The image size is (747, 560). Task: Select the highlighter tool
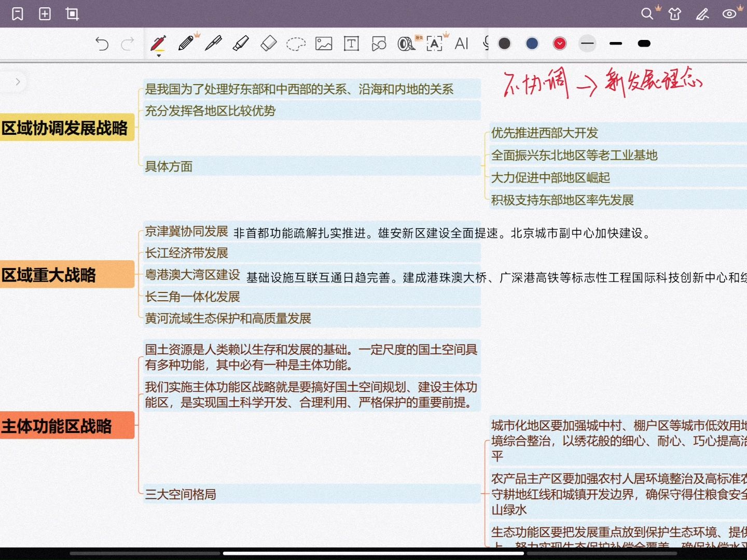click(x=241, y=43)
